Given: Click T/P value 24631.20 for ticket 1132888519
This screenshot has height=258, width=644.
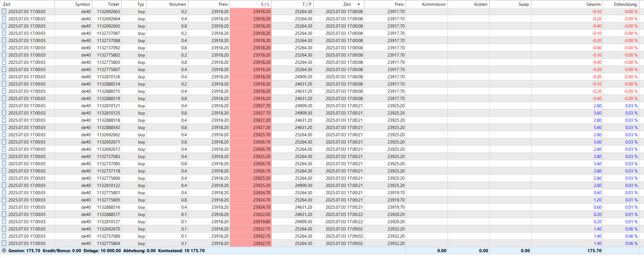Looking at the screenshot, I should 303,99.
